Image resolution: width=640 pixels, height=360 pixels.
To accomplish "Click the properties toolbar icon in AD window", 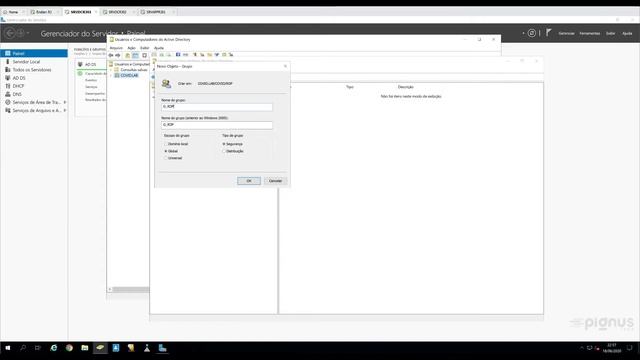I will (x=144, y=55).
